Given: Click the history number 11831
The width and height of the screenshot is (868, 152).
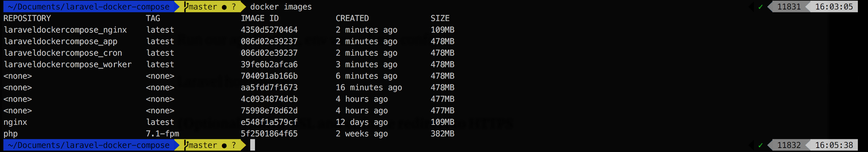Looking at the screenshot, I should (x=789, y=7).
